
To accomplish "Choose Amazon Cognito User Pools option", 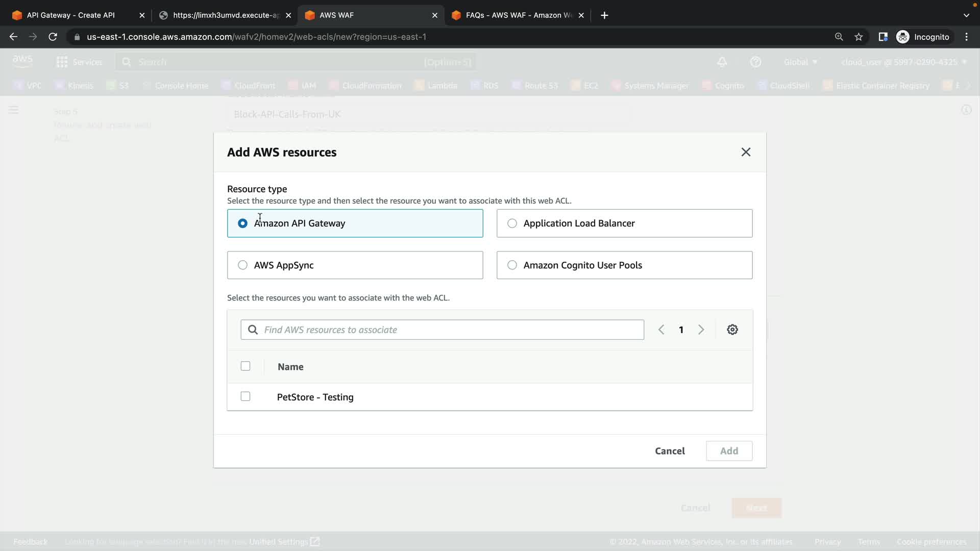I will (512, 265).
